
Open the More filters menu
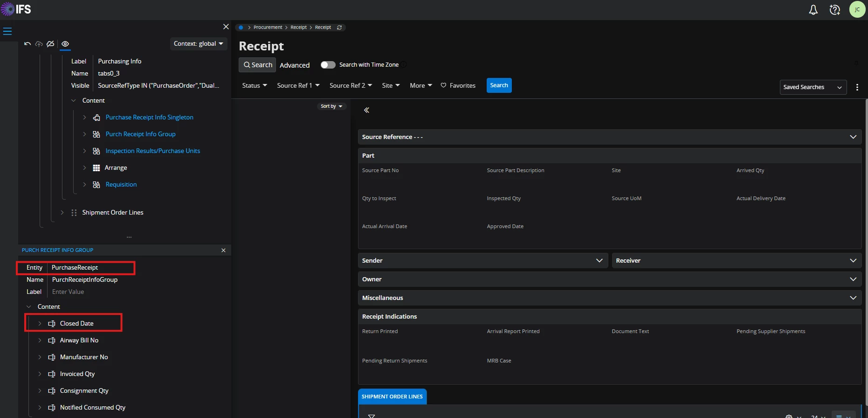tap(421, 85)
